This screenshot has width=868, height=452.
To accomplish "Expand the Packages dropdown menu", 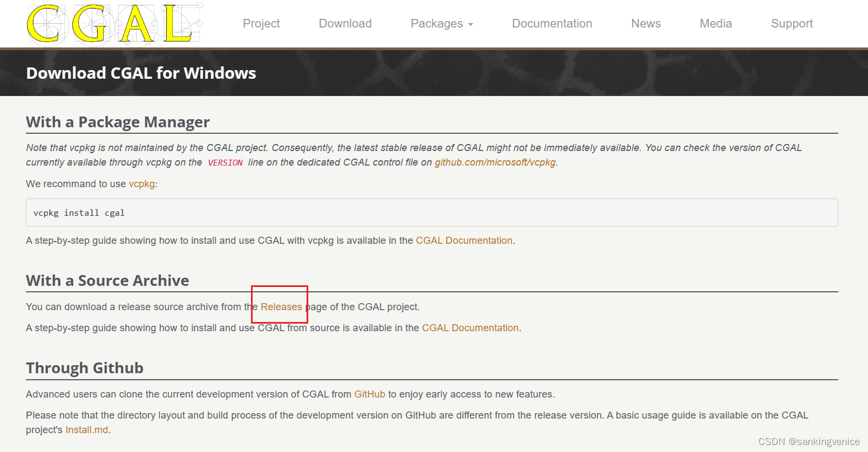I will click(442, 24).
